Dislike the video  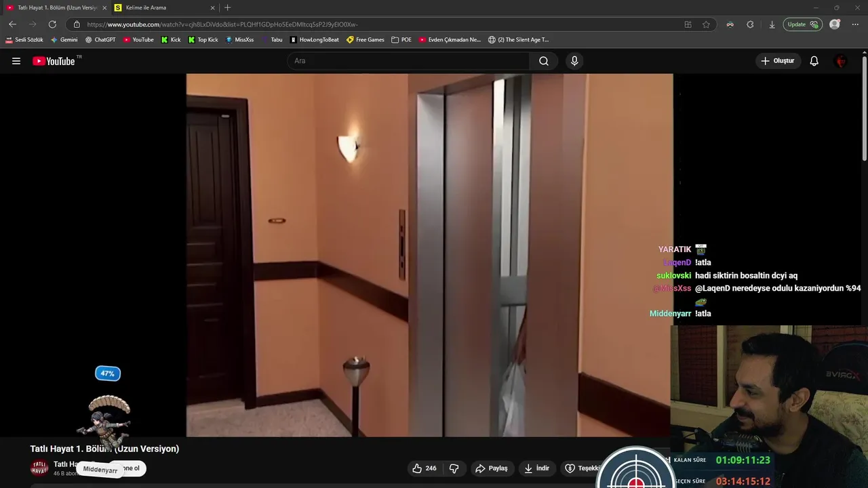tap(454, 468)
